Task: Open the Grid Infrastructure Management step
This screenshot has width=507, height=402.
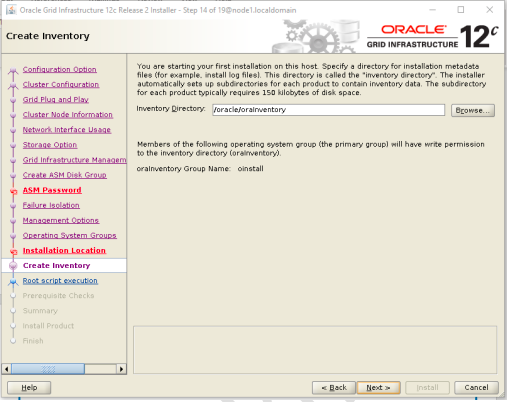Action: [x=74, y=160]
